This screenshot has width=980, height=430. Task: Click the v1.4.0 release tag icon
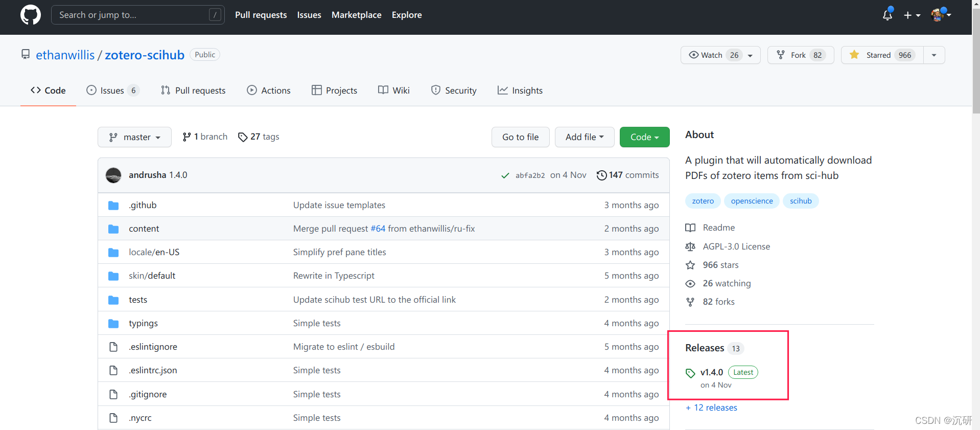tap(690, 373)
